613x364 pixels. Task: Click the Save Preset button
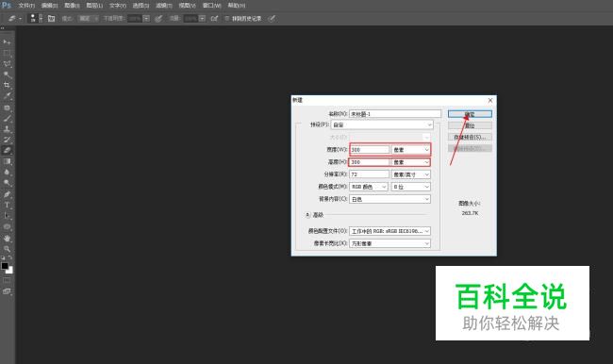(x=470, y=138)
